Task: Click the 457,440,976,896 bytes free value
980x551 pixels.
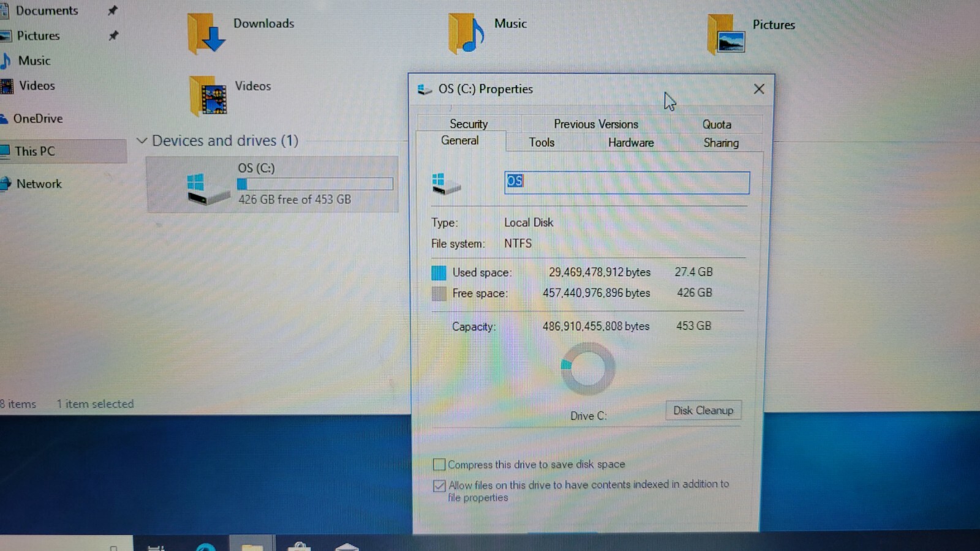Action: 596,293
